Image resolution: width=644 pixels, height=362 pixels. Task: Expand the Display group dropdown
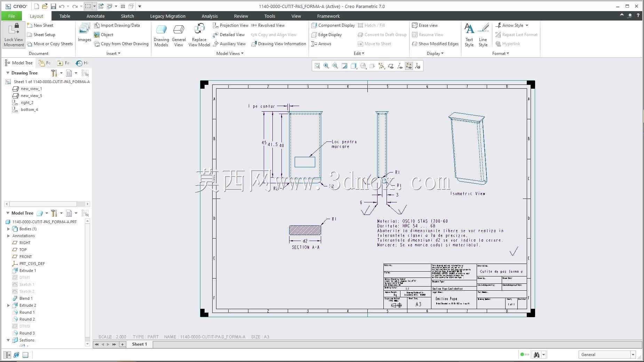(x=435, y=54)
